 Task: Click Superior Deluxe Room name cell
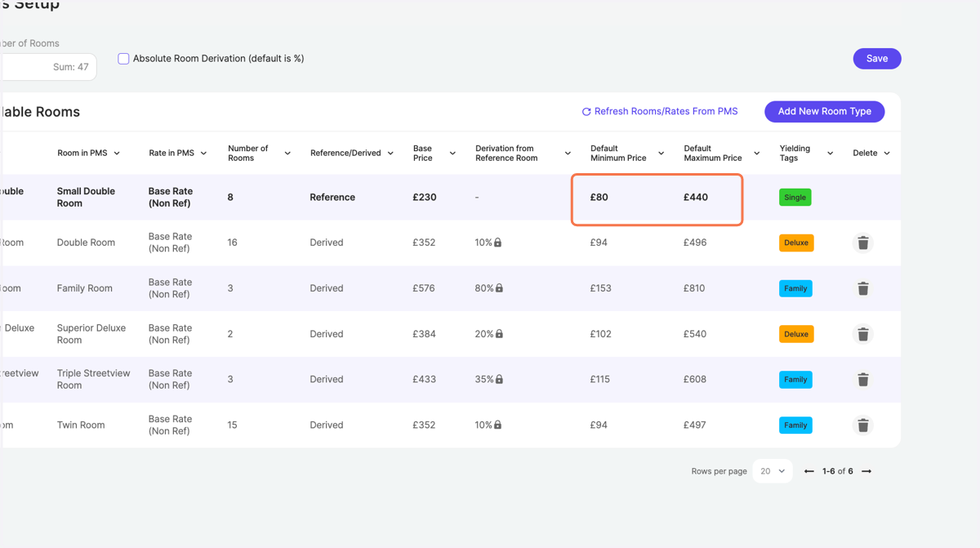(x=91, y=334)
